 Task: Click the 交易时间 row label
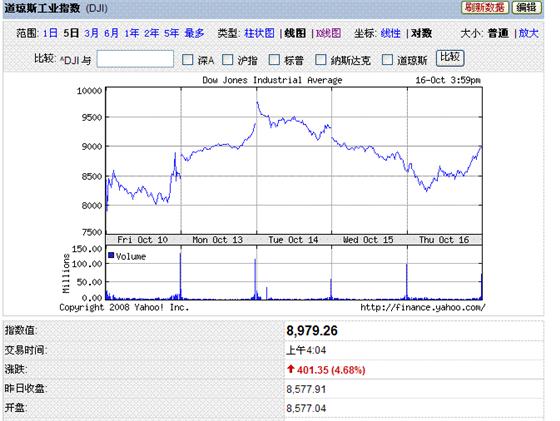pos(26,350)
